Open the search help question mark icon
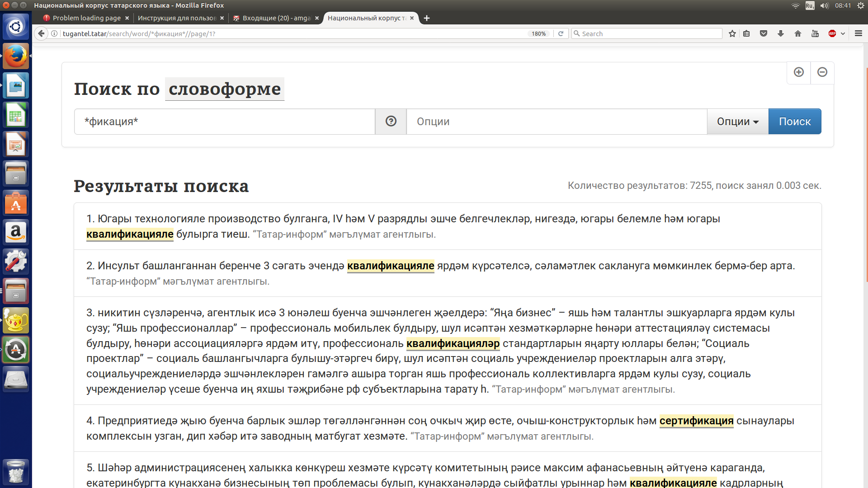The image size is (868, 488). (x=391, y=121)
